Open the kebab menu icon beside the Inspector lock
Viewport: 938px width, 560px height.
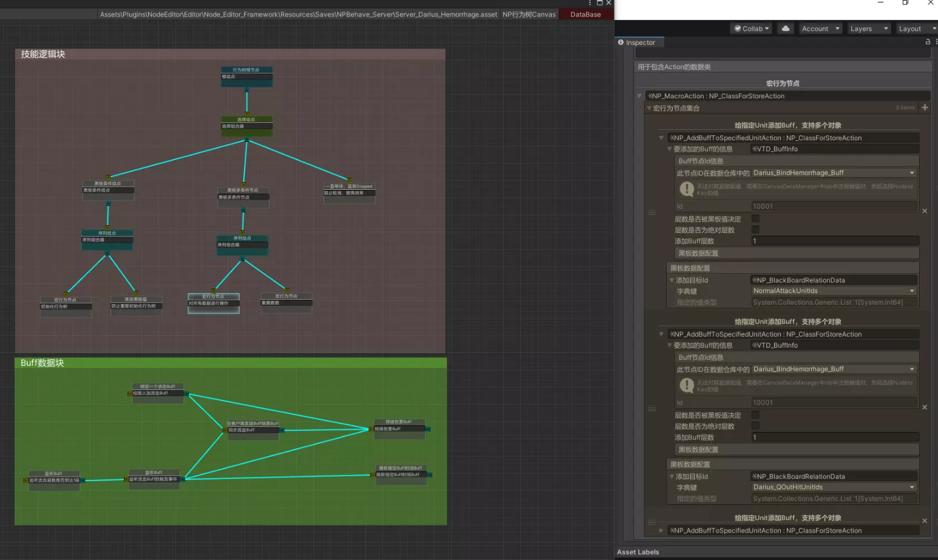click(x=936, y=42)
